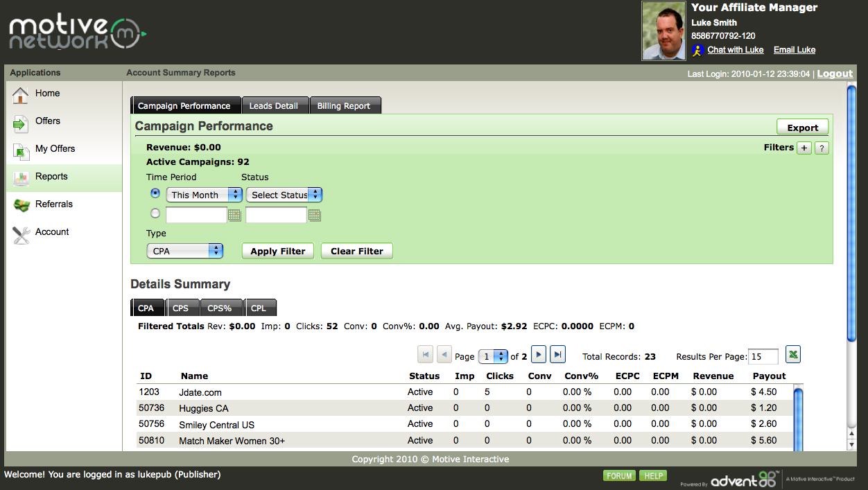Image resolution: width=868 pixels, height=490 pixels.
Task: Click the Chat with Luke link
Action: 736,50
